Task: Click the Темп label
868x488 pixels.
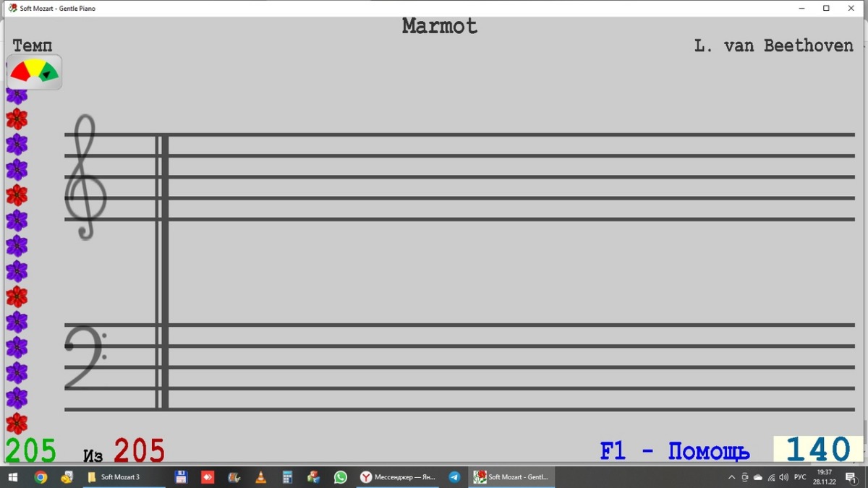Action: tap(32, 46)
